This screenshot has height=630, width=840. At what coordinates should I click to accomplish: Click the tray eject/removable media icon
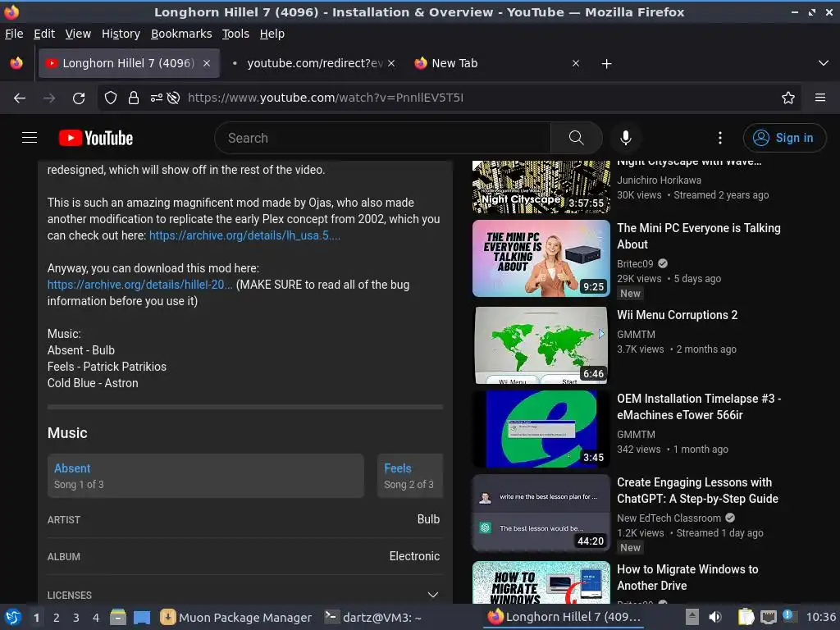(x=692, y=617)
